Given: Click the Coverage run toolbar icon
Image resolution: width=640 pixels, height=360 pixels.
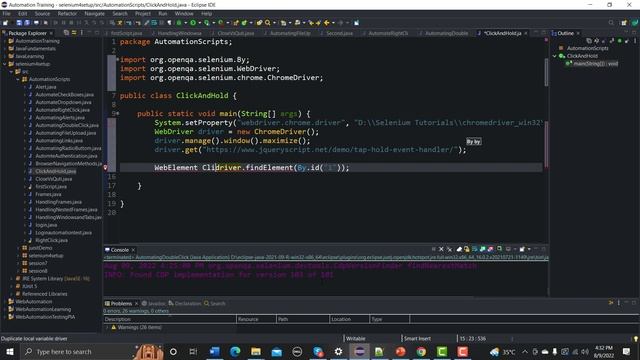Looking at the screenshot, I should point(207,23).
